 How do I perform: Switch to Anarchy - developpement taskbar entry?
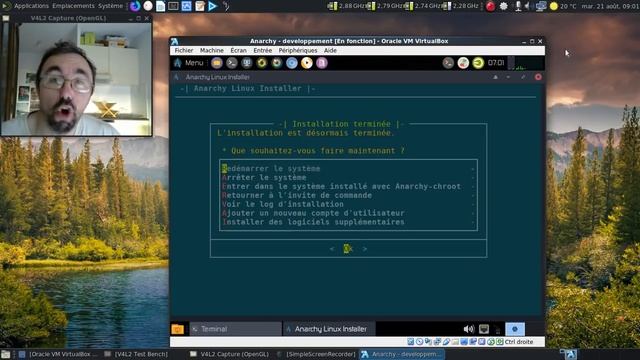(402, 354)
